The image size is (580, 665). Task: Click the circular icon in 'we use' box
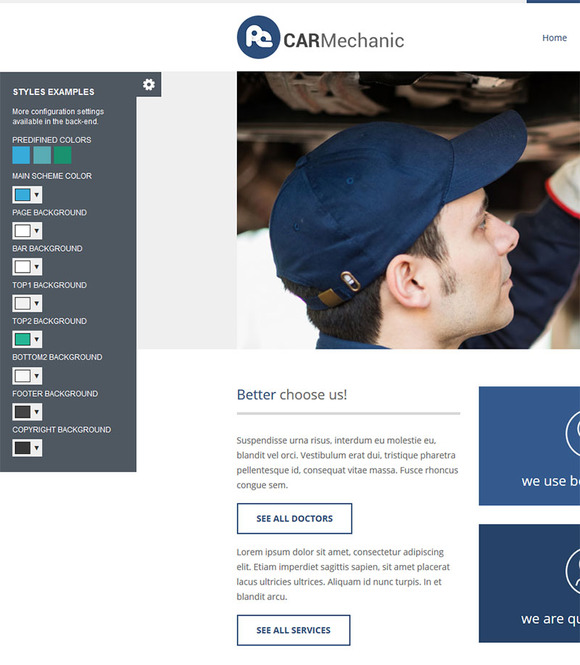click(x=573, y=433)
